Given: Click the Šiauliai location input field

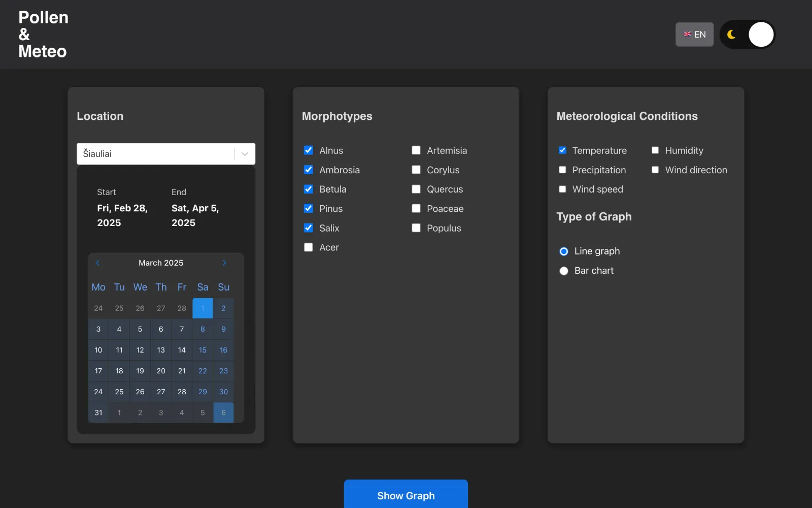Looking at the screenshot, I should point(166,154).
